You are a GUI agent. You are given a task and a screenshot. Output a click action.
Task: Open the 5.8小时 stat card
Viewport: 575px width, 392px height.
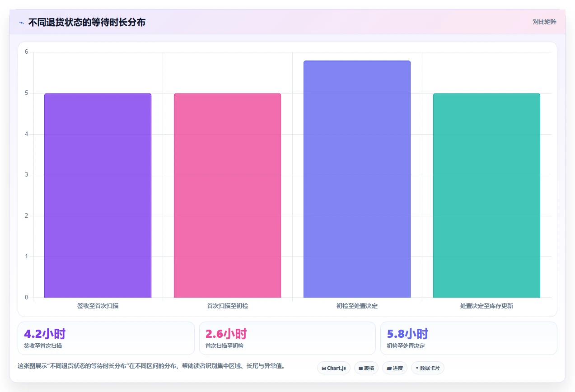click(x=469, y=338)
